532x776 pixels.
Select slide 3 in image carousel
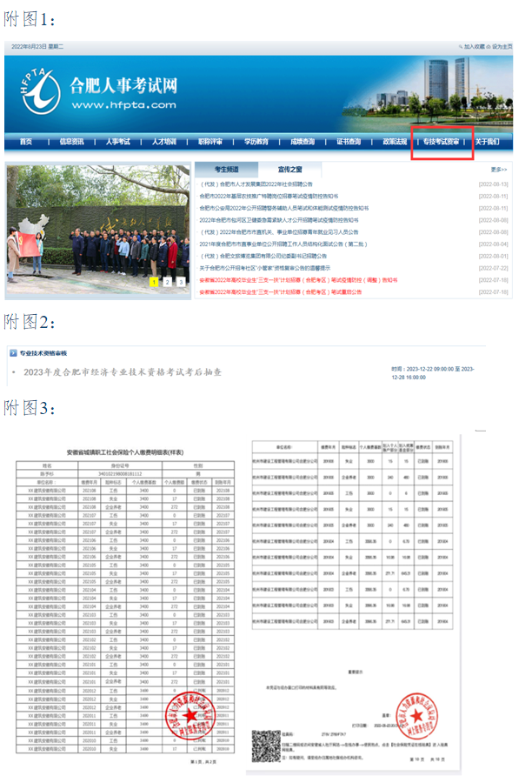pos(181,282)
